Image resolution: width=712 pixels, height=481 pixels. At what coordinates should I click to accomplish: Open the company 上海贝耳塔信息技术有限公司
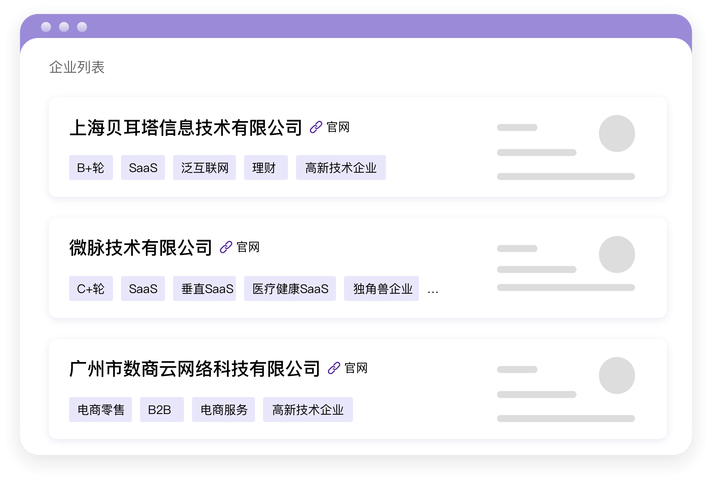(x=186, y=128)
